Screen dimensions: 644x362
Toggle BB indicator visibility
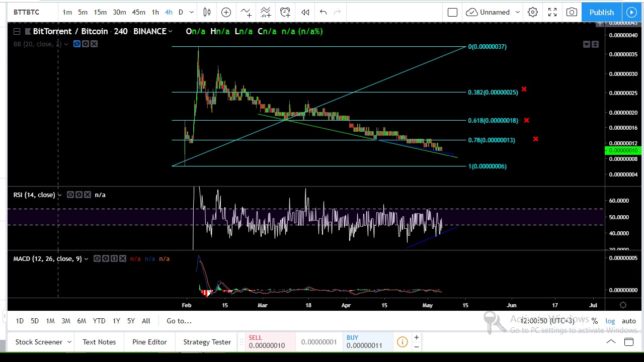[x=77, y=44]
